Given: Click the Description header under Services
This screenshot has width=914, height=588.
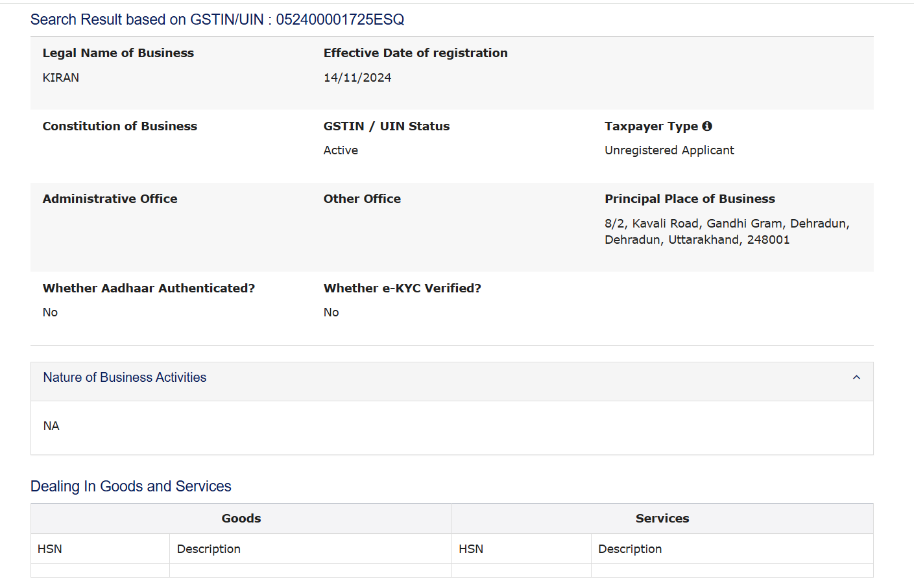Looking at the screenshot, I should (630, 549).
